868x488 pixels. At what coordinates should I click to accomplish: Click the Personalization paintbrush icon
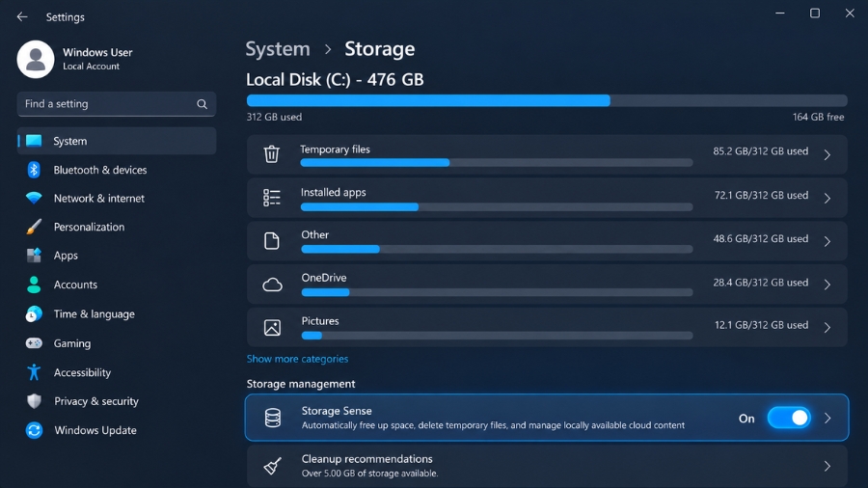click(34, 227)
